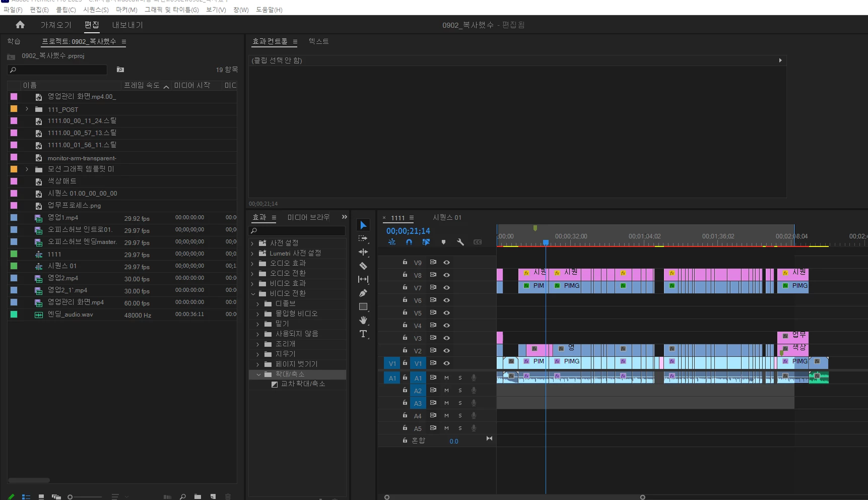The image size is (868, 500).
Task: Select the Track Select Forward tool
Action: click(363, 238)
